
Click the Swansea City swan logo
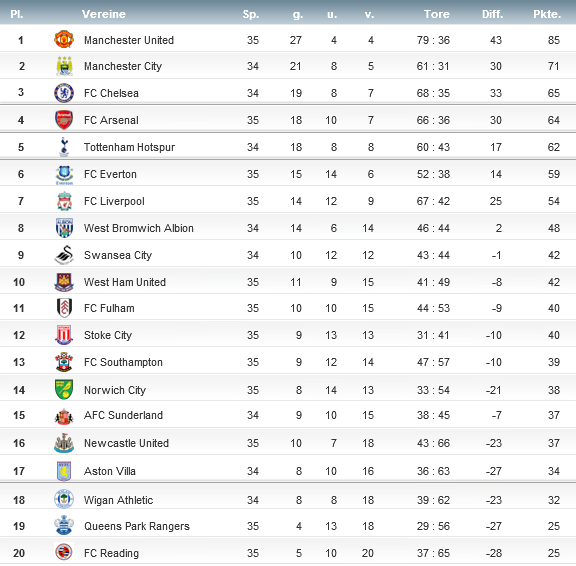64,255
